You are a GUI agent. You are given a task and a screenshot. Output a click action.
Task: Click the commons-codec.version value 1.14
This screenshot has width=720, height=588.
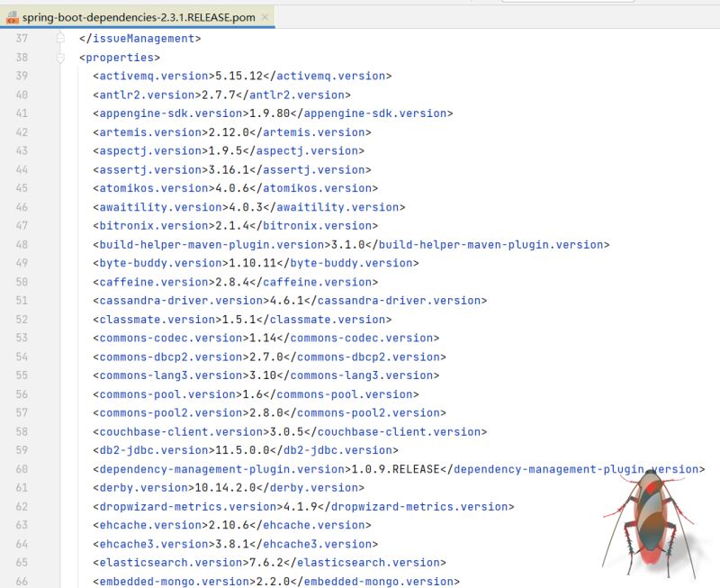pos(263,338)
